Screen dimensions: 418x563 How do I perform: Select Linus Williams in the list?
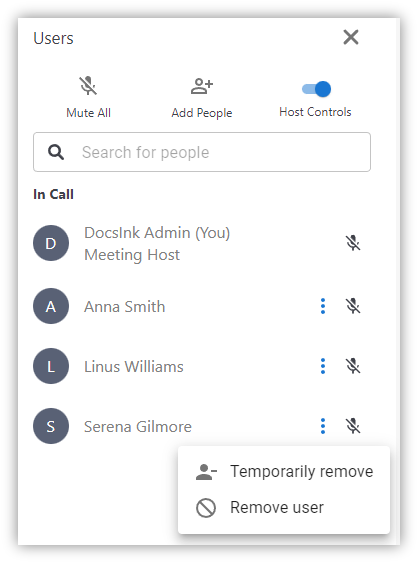click(x=134, y=367)
